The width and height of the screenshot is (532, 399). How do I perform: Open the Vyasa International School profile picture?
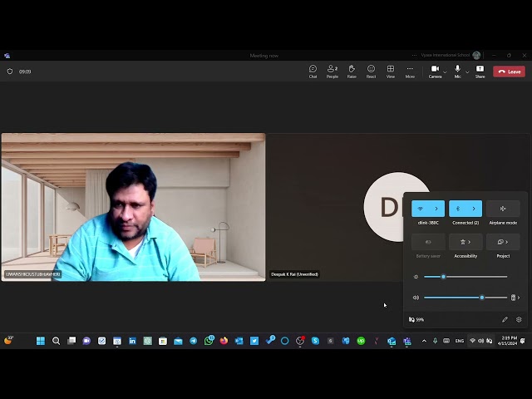pos(476,55)
